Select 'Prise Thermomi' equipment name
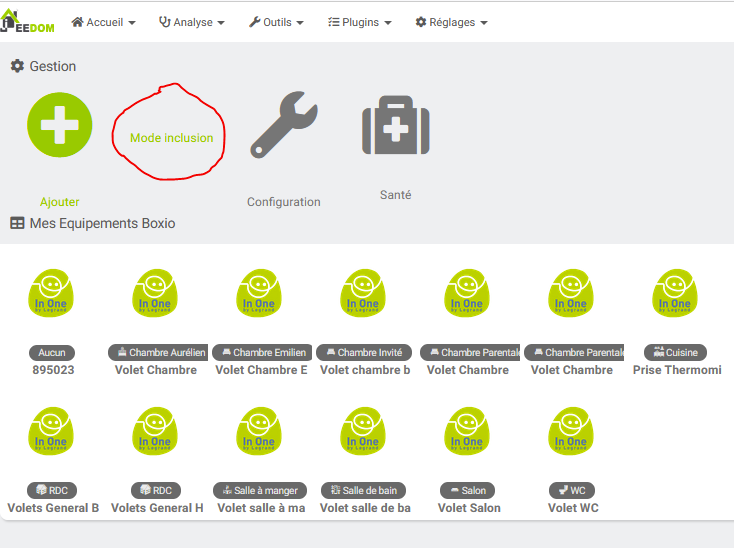This screenshot has height=548, width=734. [x=677, y=370]
